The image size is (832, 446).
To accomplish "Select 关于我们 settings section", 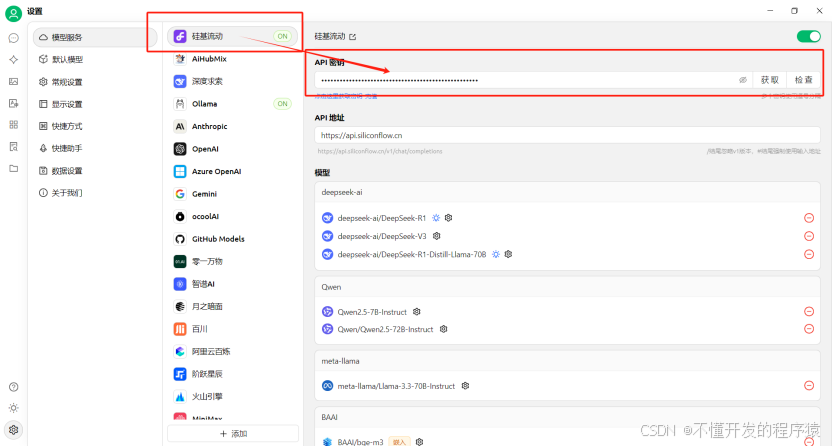I will click(95, 193).
